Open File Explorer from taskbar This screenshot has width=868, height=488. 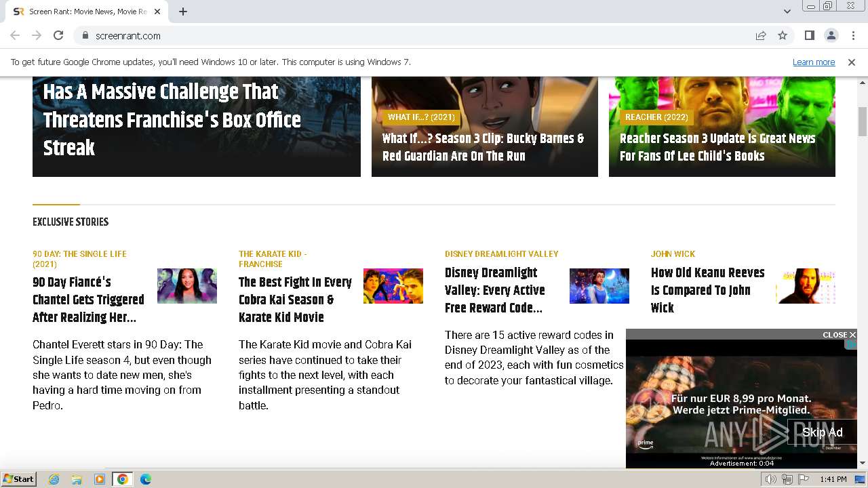point(77,479)
